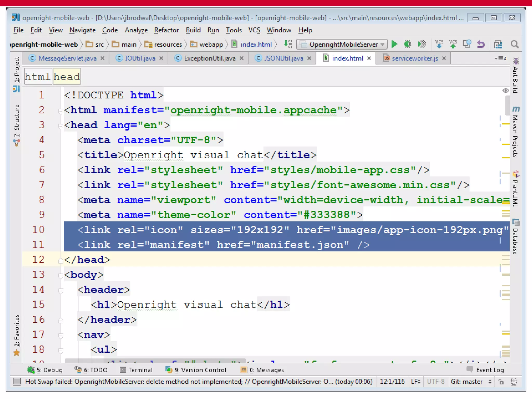The image size is (532, 399).
Task: Click the eye inspection indicator in editor
Action: pyautogui.click(x=505, y=90)
